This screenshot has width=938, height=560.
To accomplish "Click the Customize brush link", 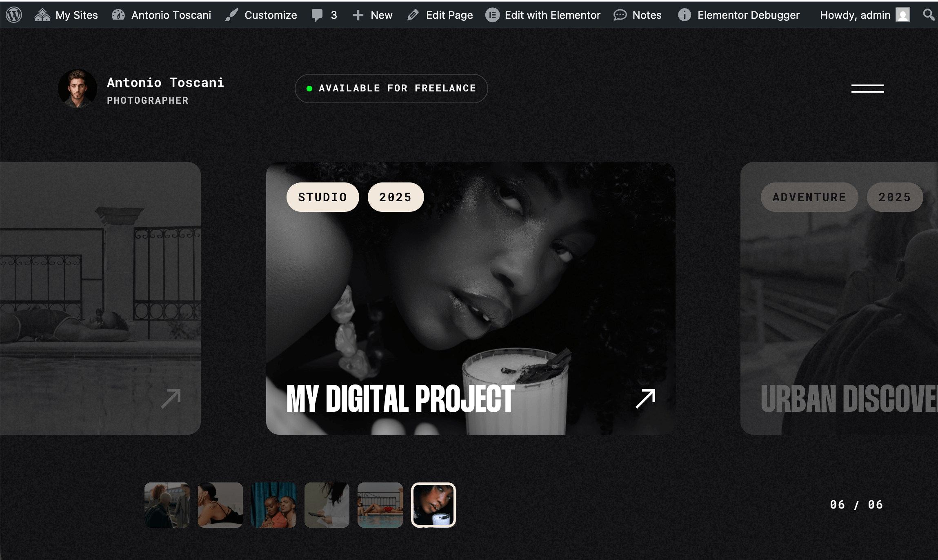I will [261, 15].
